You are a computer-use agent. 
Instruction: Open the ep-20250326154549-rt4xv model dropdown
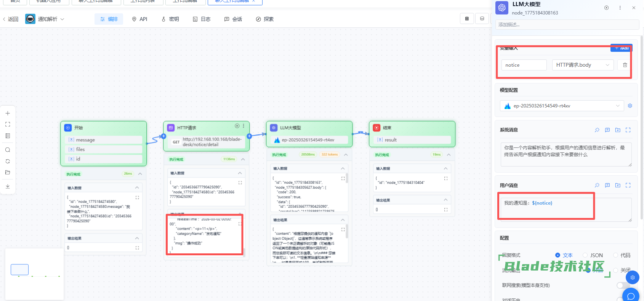tap(562, 106)
